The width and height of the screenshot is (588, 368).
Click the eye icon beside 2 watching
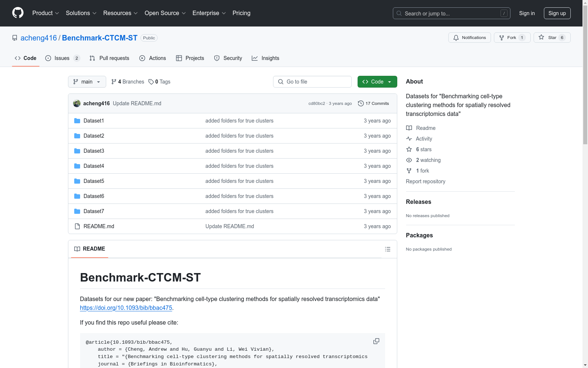click(x=409, y=160)
